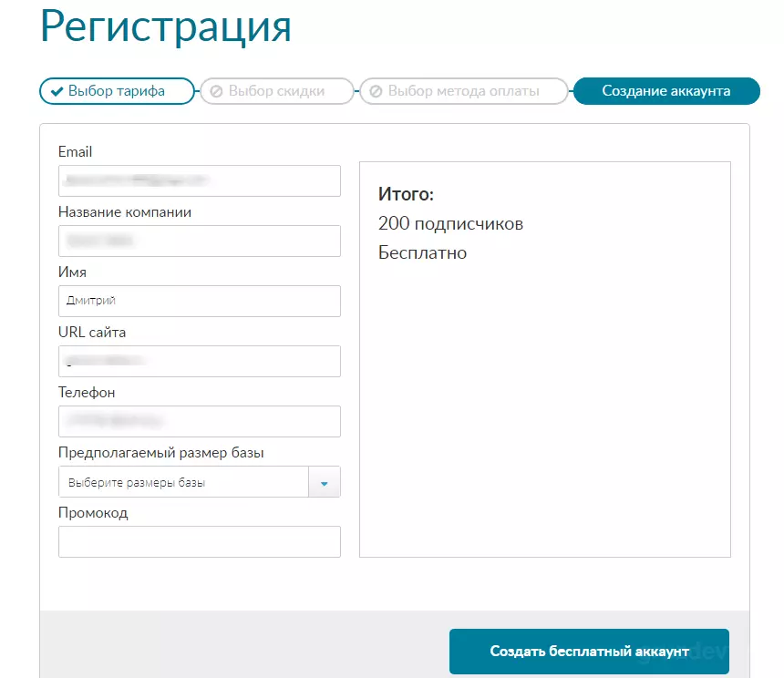
Task: Click the Регистрация page heading
Action: pyautogui.click(x=166, y=26)
